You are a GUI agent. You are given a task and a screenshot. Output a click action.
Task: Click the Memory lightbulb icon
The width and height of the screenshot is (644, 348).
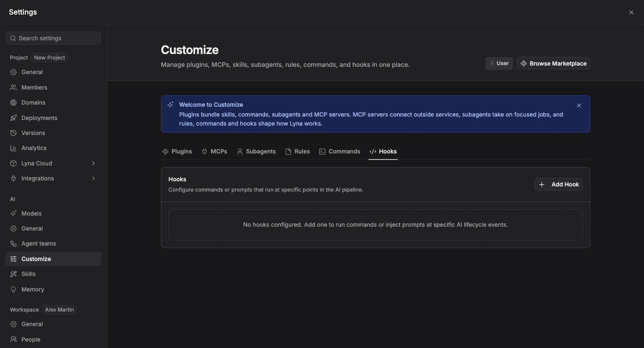pyautogui.click(x=13, y=289)
